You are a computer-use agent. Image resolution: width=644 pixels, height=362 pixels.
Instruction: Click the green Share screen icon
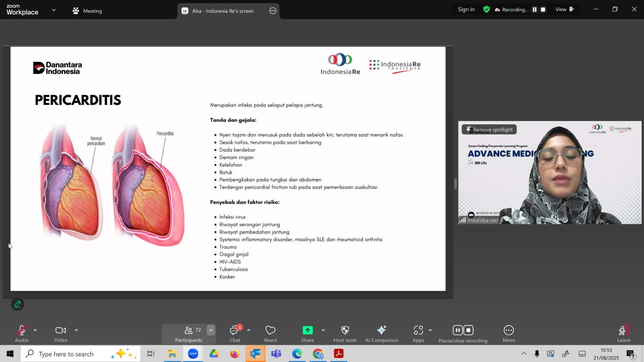tap(308, 330)
